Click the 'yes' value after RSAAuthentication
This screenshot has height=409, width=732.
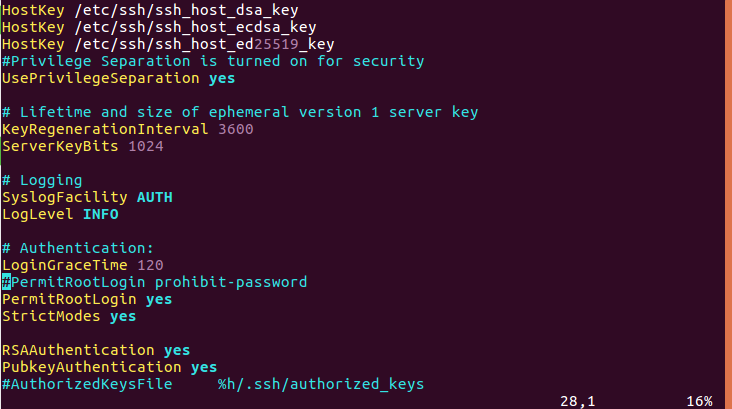click(x=177, y=350)
